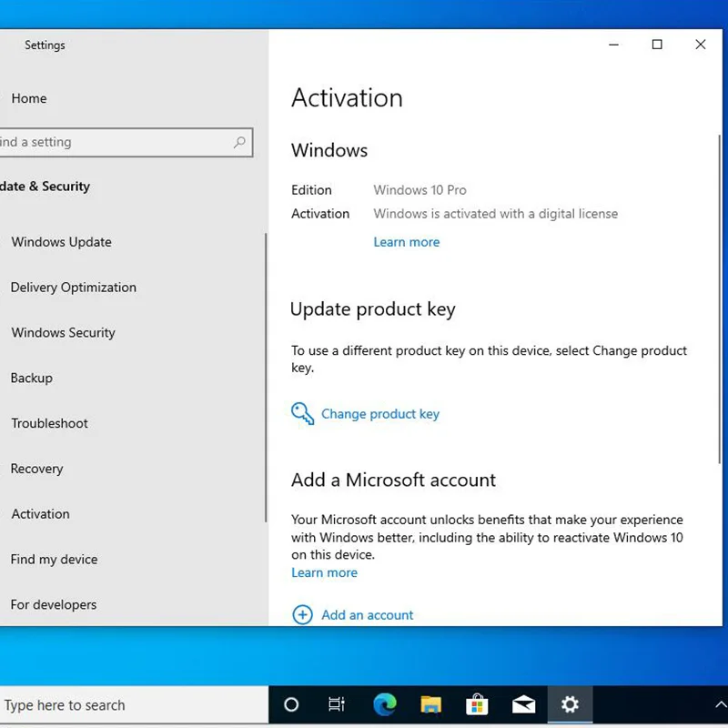This screenshot has width=728, height=728.
Task: Open Cortana circle icon on the taskbar
Action: [291, 704]
